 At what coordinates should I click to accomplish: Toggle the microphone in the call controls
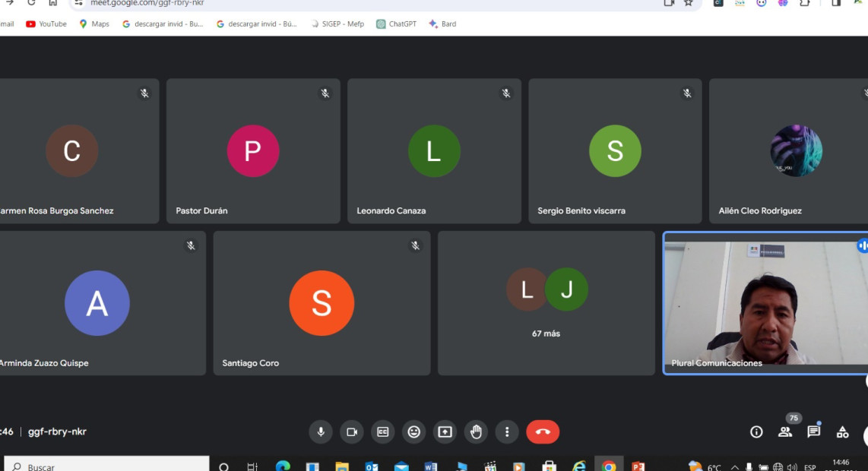321,432
